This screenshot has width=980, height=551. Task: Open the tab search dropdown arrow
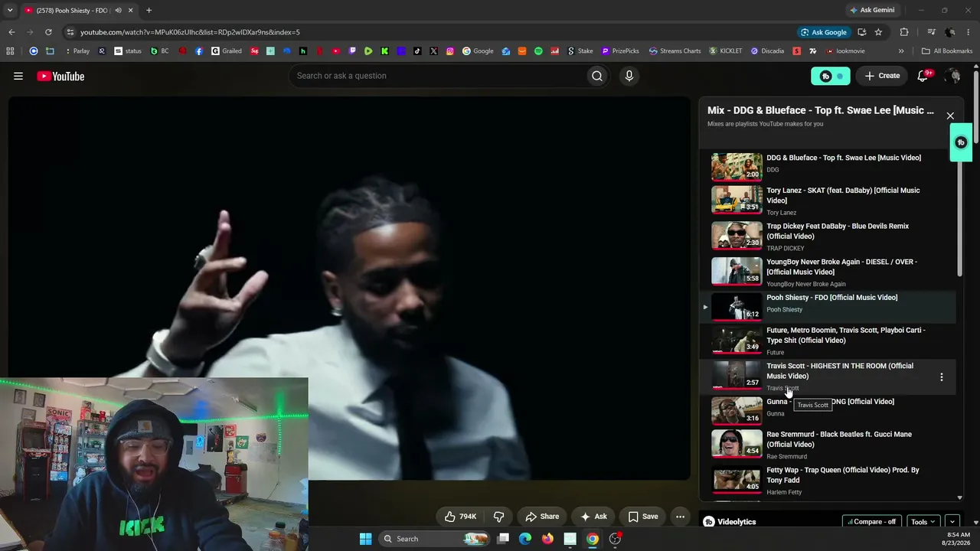[x=10, y=11]
